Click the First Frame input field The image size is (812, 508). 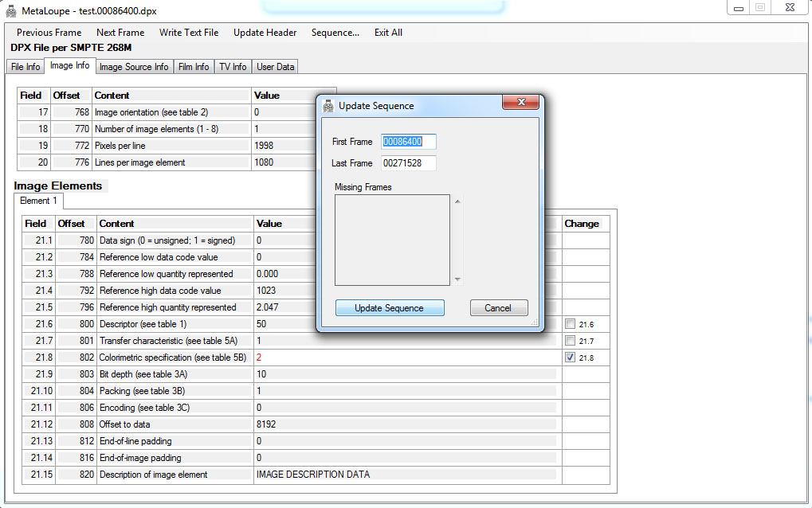point(409,142)
